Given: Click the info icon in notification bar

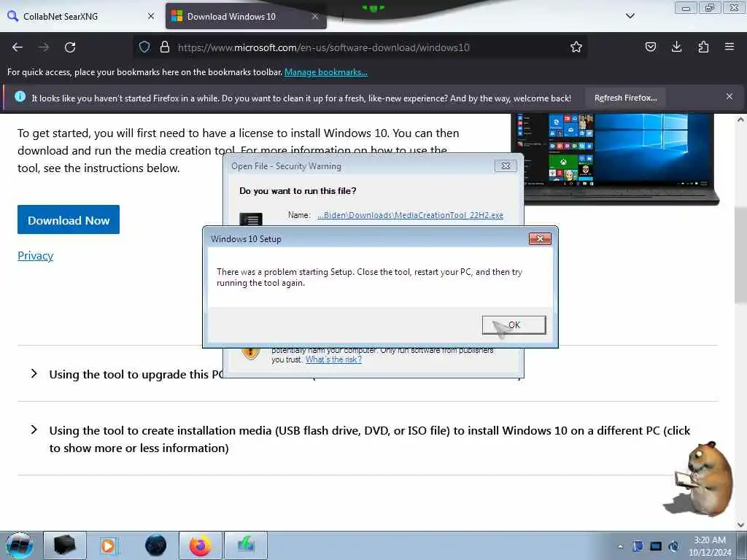Looking at the screenshot, I should [x=20, y=96].
